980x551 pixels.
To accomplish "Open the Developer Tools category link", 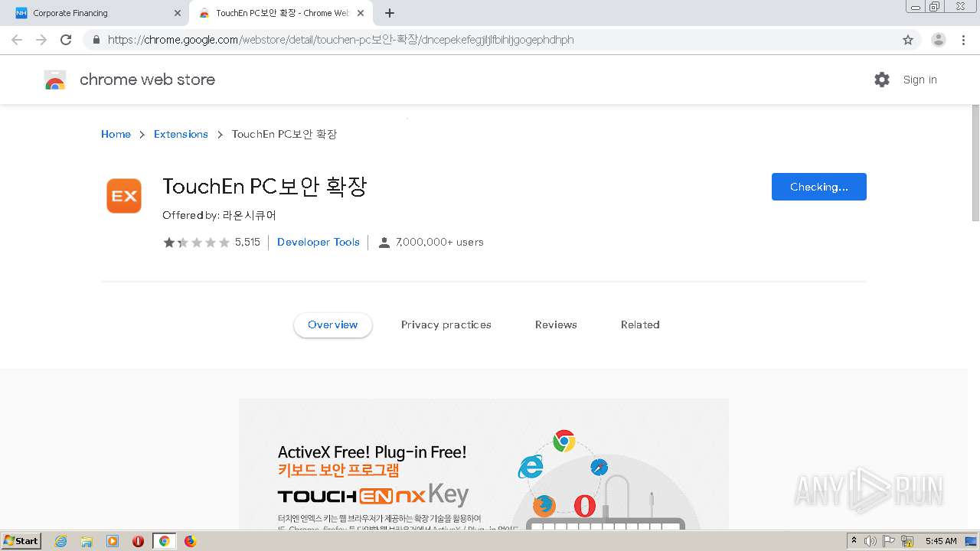I will point(318,242).
